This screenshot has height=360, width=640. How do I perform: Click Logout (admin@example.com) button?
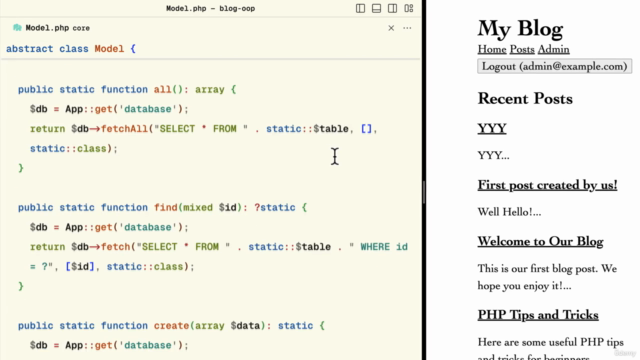(x=555, y=66)
